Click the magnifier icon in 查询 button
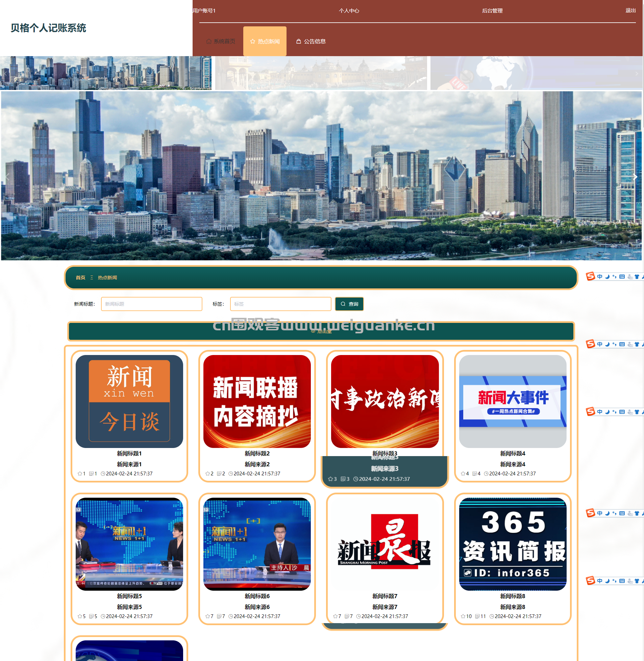Screen dimensions: 644x661 click(343, 304)
